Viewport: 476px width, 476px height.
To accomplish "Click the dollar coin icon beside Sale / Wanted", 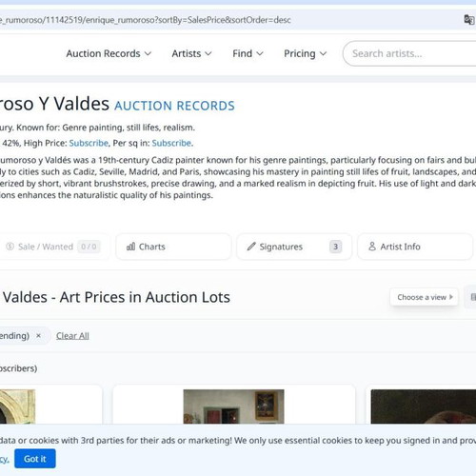I will 10,247.
